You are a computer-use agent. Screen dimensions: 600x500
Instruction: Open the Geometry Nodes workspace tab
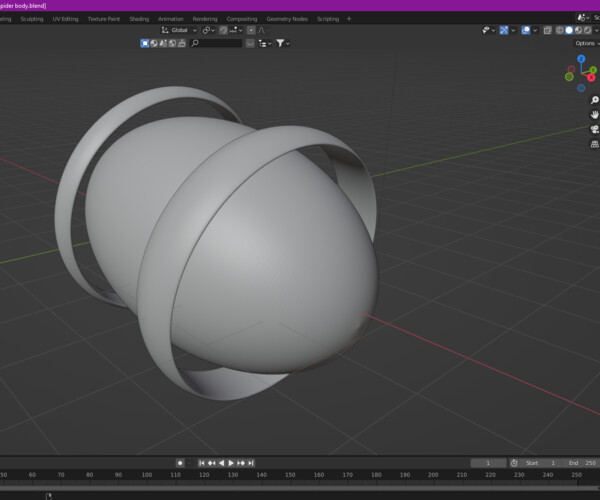286,19
